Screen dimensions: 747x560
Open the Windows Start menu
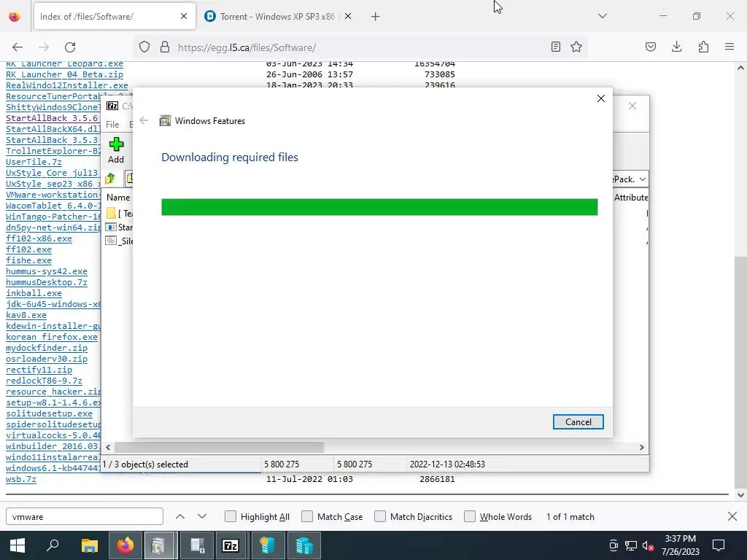click(x=18, y=545)
